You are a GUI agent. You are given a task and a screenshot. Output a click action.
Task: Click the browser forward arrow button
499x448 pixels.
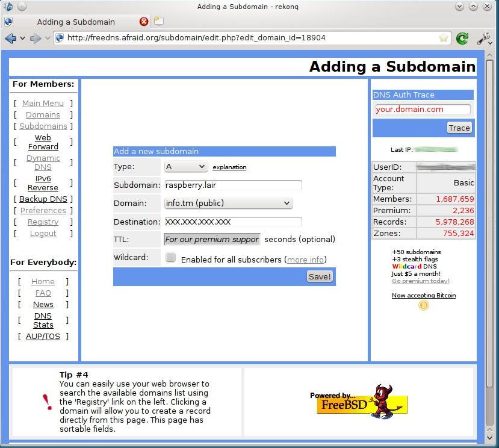(36, 38)
